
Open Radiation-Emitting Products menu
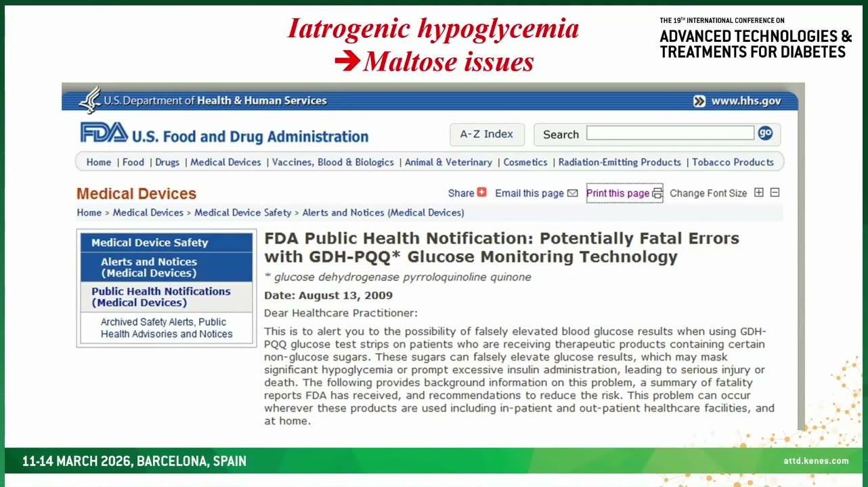click(620, 162)
